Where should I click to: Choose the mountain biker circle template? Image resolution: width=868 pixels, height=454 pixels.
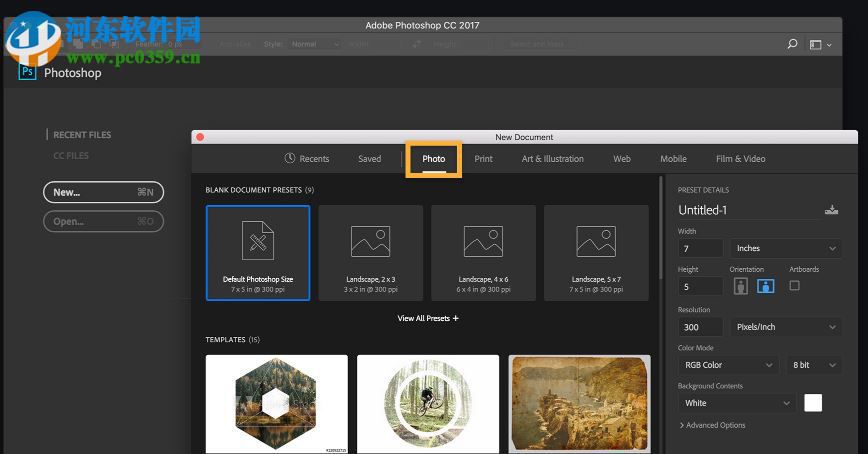tap(428, 404)
